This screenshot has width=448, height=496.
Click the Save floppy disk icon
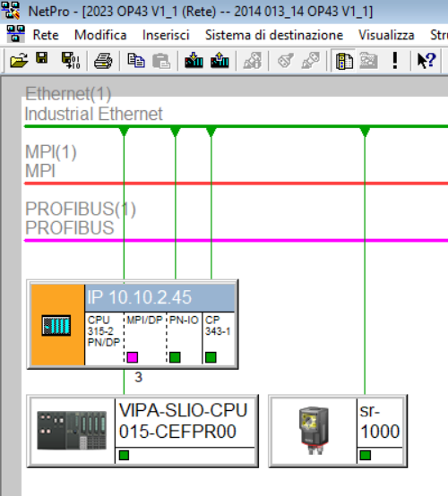pyautogui.click(x=42, y=58)
